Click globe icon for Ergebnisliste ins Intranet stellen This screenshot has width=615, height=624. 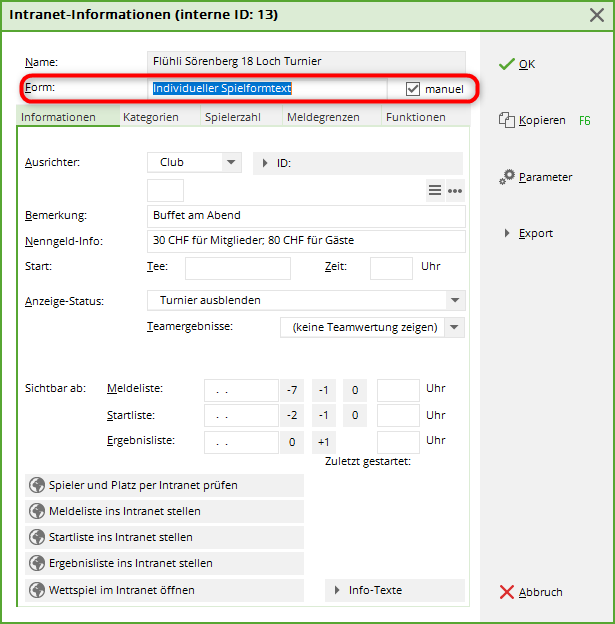pos(38,563)
